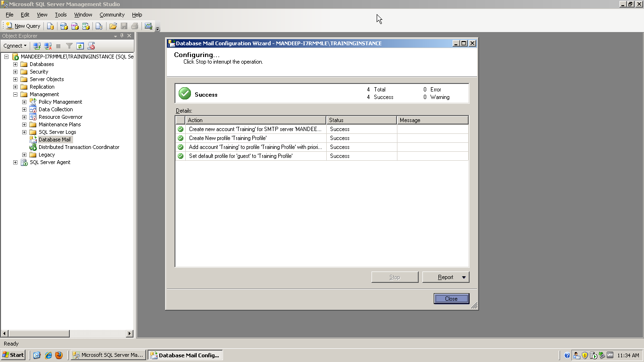Select row Create new account 'Training'

pyautogui.click(x=322, y=129)
